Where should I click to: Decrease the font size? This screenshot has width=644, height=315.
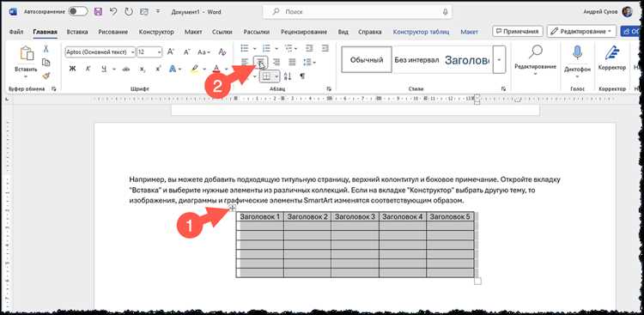(x=186, y=52)
